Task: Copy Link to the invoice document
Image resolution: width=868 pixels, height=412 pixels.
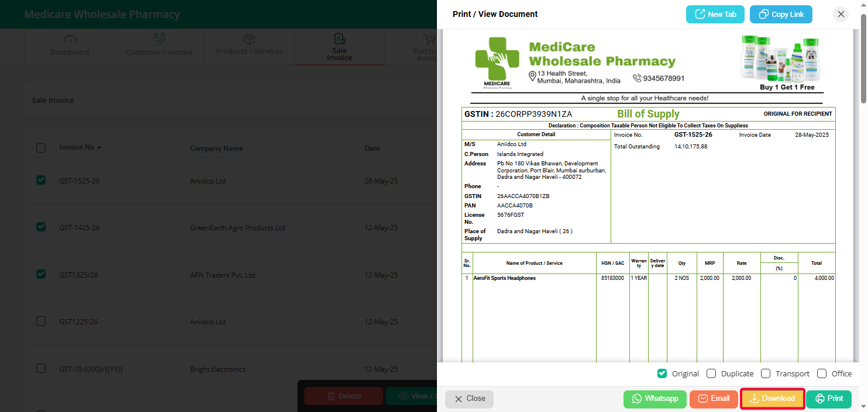Action: (x=781, y=14)
